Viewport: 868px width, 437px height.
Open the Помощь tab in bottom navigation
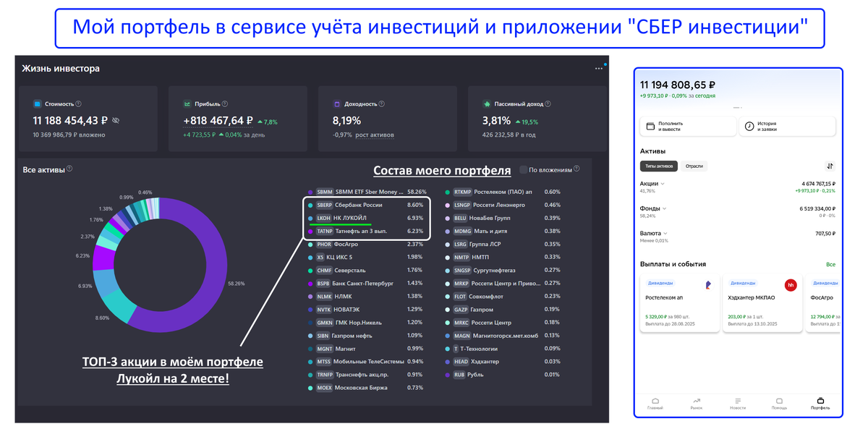pyautogui.click(x=779, y=404)
